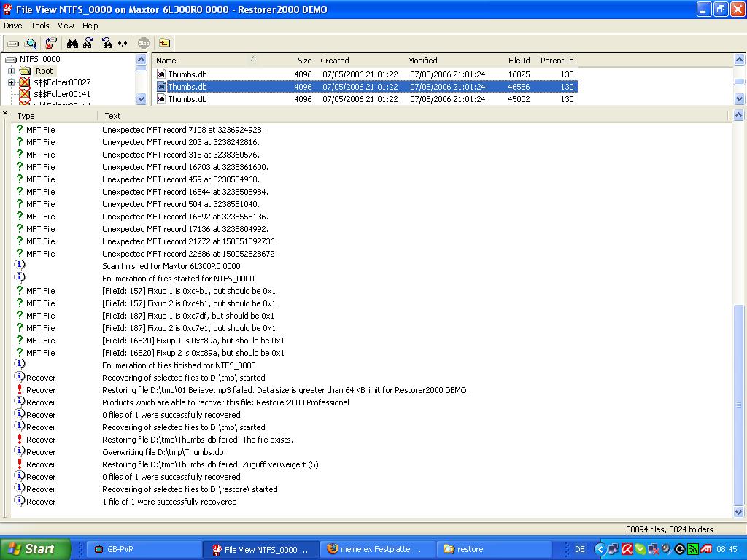Viewport: 747px width, 560px height.
Task: Click the grayed Stop toolbar icon
Action: point(144,43)
